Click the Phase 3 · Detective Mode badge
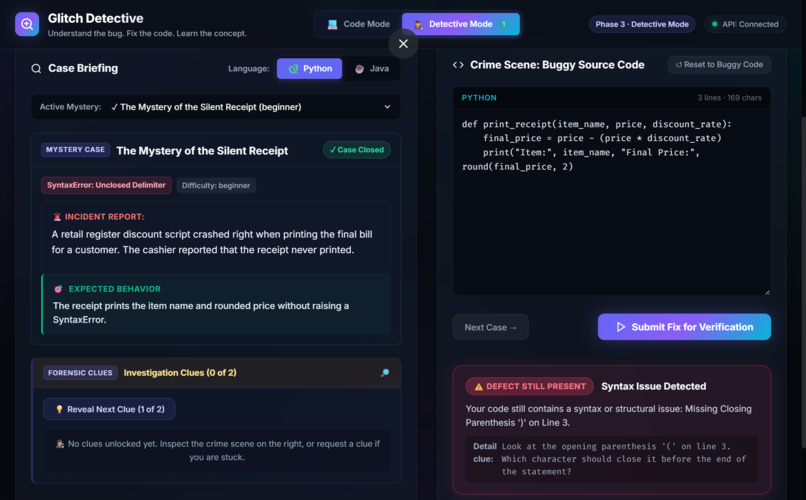The image size is (806, 500). click(642, 24)
